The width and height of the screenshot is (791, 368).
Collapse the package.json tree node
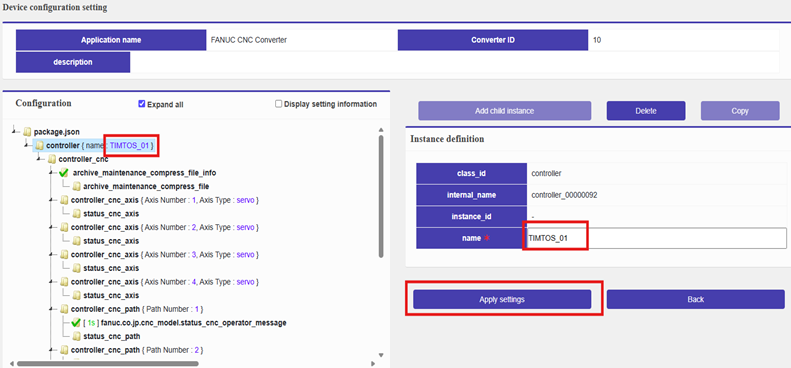pos(15,132)
